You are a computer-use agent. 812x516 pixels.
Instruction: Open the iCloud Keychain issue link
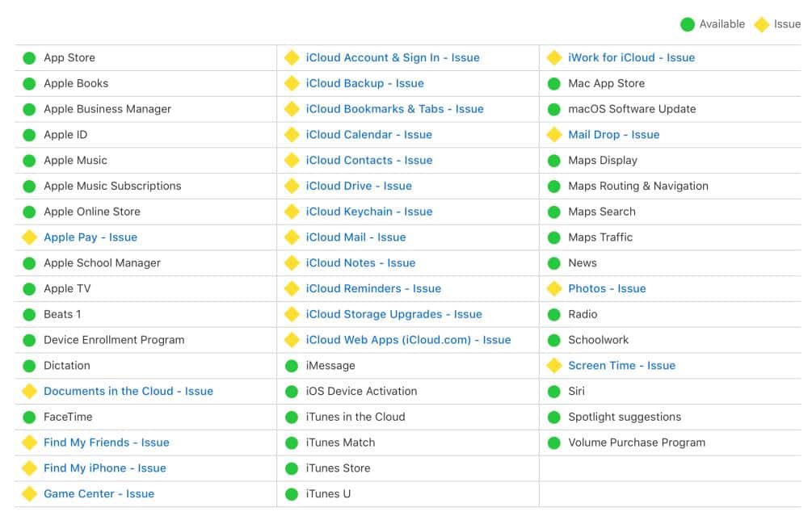click(x=368, y=212)
